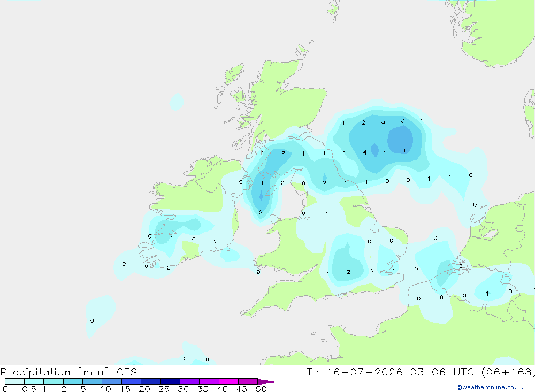Click the 'Precipitation [mm]' title text
This screenshot has height=392, width=535.
coord(55,372)
